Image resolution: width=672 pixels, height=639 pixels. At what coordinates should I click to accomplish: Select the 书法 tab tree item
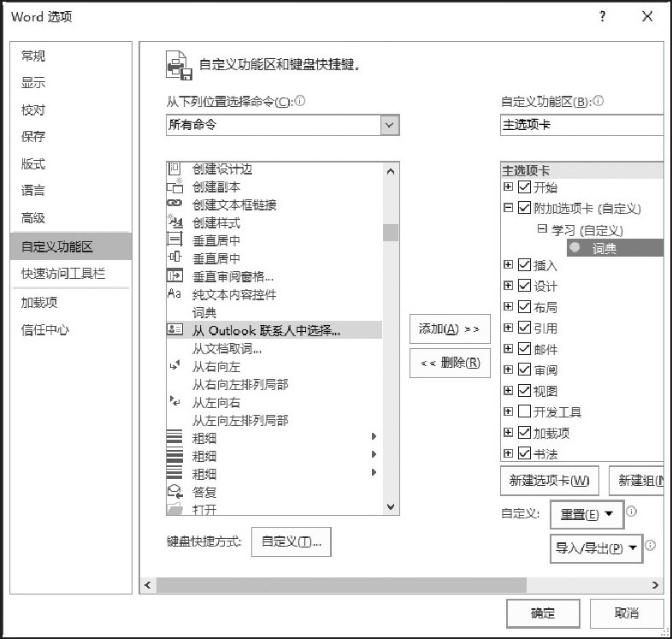[545, 453]
